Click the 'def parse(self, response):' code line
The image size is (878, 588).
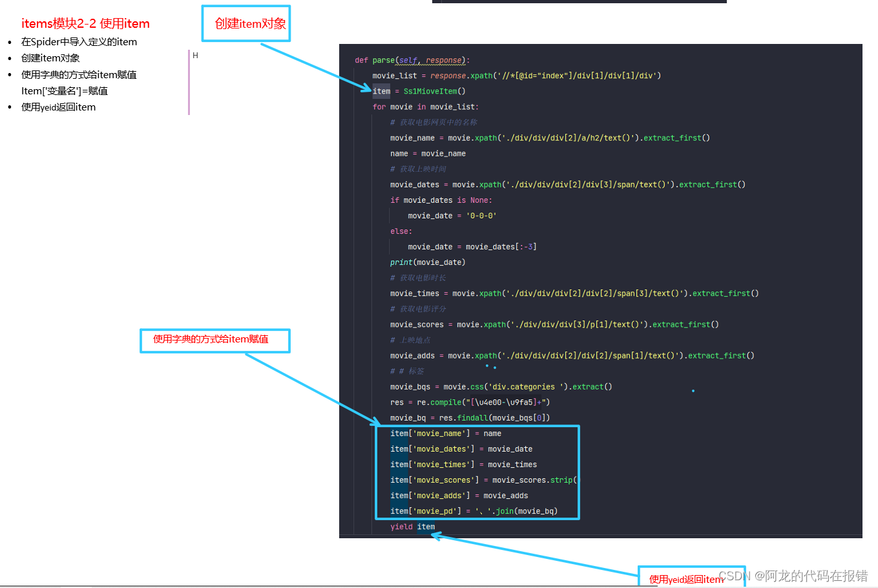412,60
